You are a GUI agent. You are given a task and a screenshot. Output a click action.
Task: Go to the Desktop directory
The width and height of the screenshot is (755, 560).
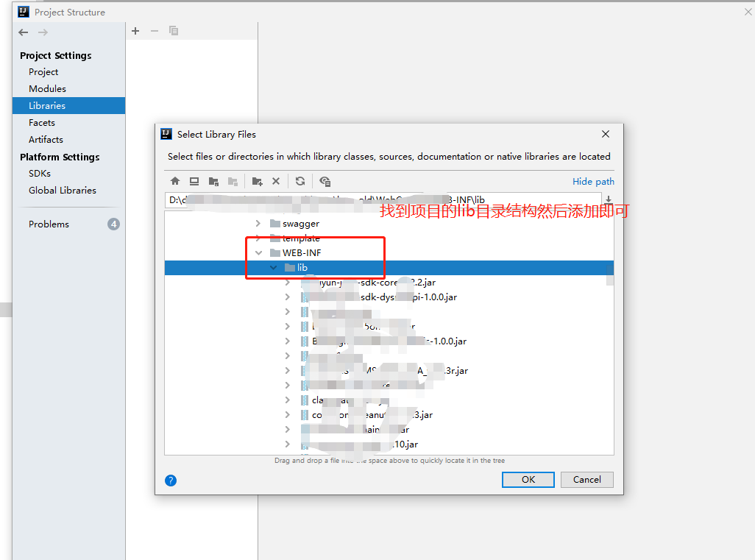[x=194, y=181]
